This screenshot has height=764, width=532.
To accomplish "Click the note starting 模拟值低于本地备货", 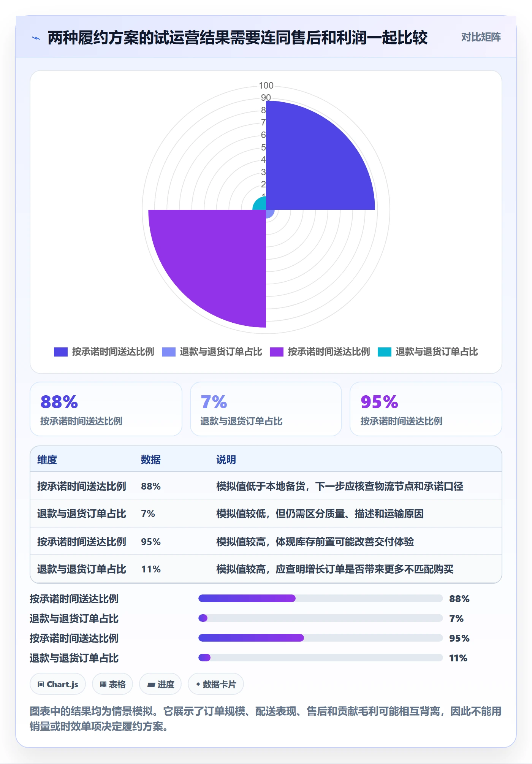I will pyautogui.click(x=340, y=486).
